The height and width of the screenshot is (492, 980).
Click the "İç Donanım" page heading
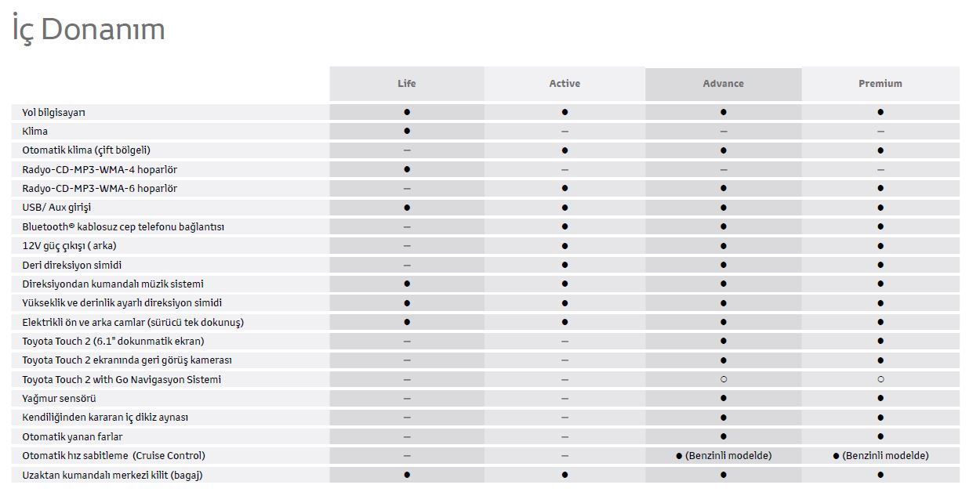88,30
